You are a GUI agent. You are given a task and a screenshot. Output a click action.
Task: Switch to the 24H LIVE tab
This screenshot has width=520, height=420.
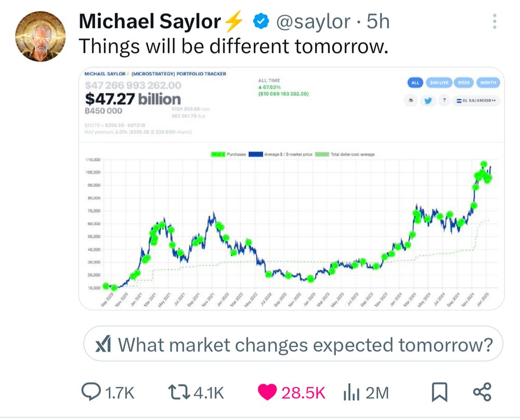pyautogui.click(x=439, y=83)
